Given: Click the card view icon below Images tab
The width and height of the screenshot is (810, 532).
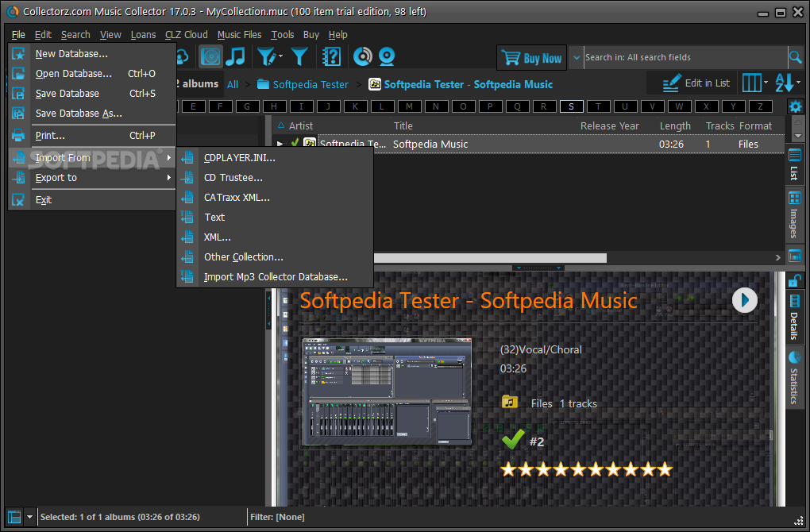Looking at the screenshot, I should pos(794,256).
